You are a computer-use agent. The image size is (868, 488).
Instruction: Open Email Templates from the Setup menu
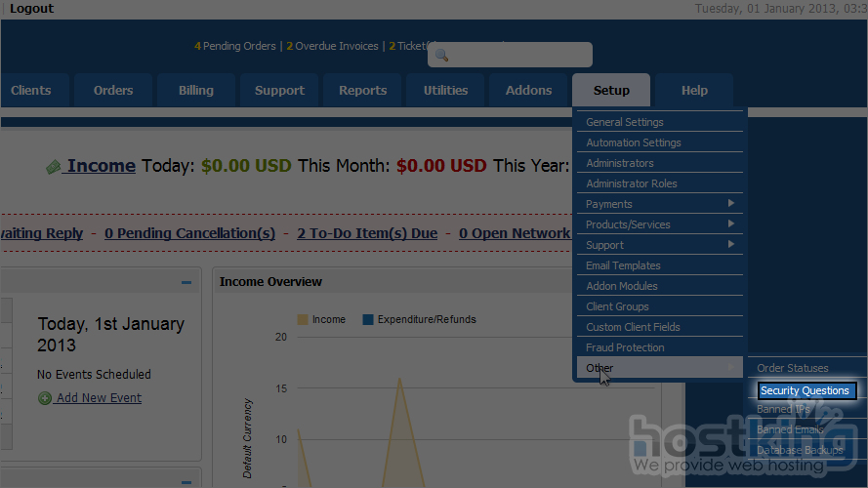point(623,265)
